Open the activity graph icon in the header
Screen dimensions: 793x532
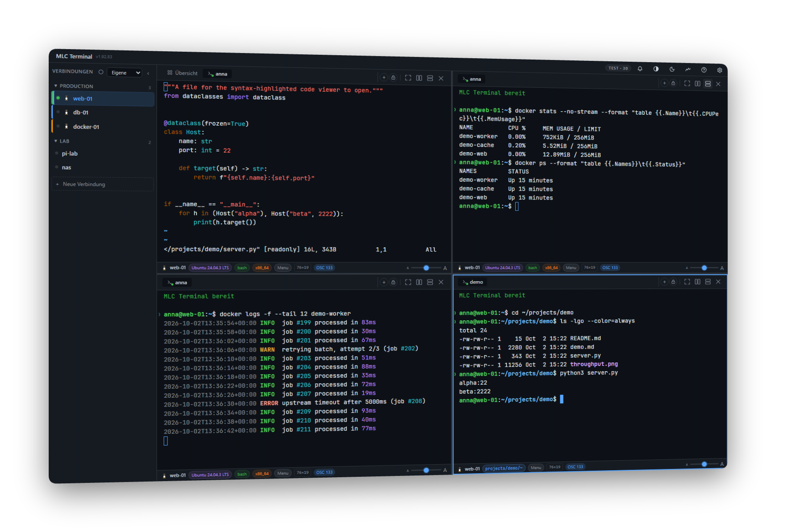688,70
